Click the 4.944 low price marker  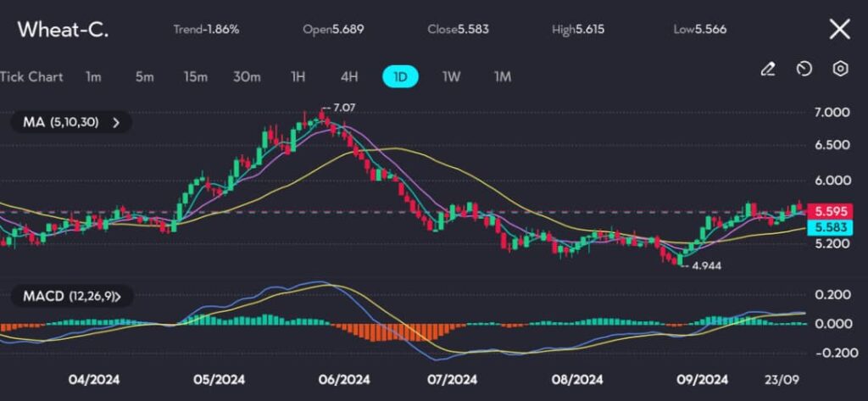(705, 265)
